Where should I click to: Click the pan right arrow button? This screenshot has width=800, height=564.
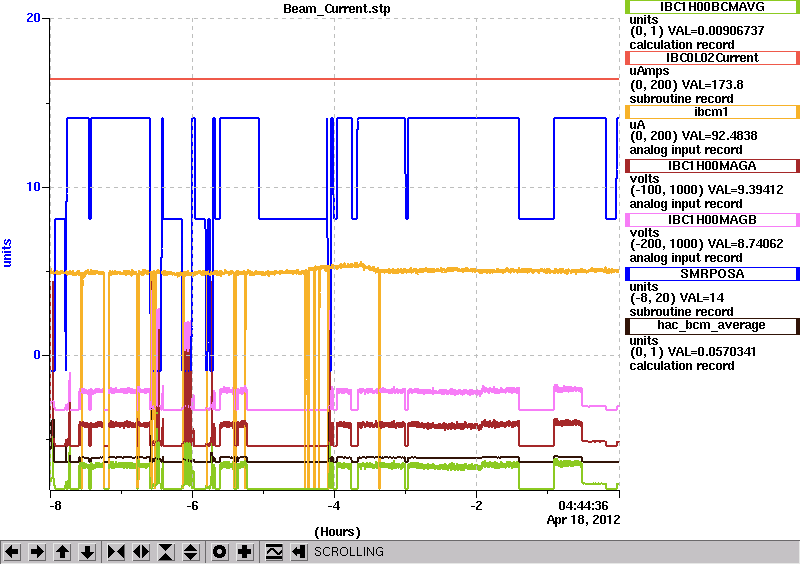pyautogui.click(x=37, y=552)
